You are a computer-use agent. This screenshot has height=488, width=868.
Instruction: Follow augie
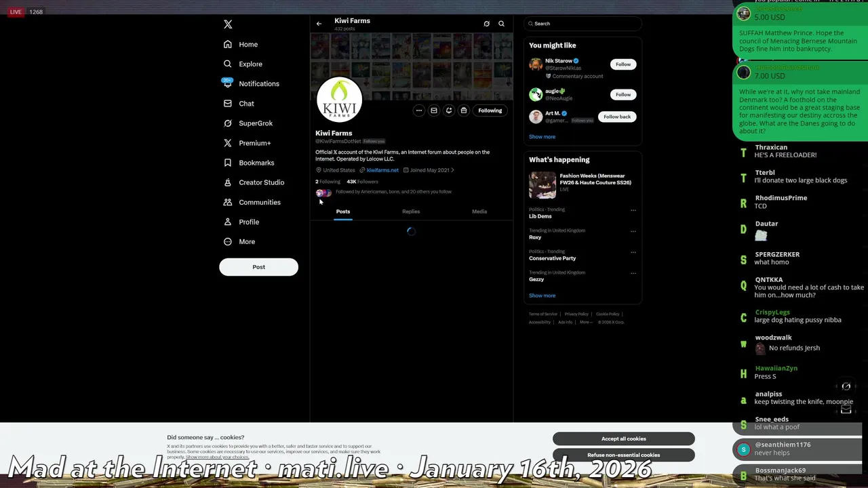(623, 94)
